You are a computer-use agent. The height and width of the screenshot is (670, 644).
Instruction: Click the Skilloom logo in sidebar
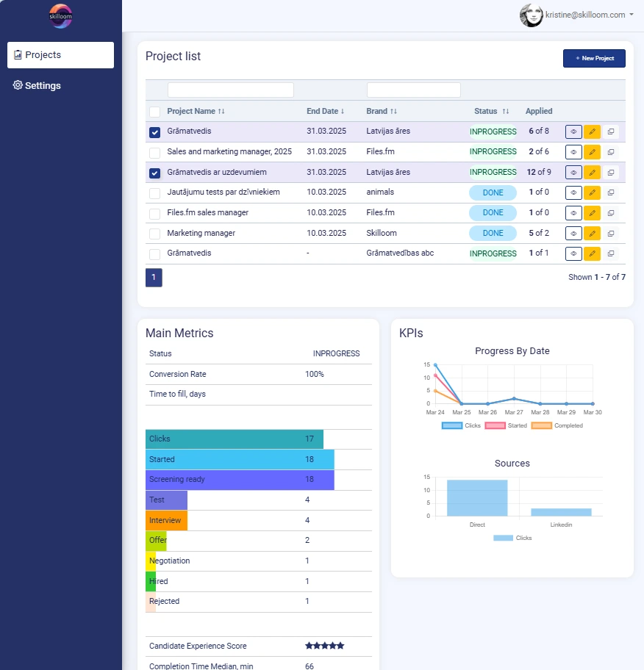(60, 16)
